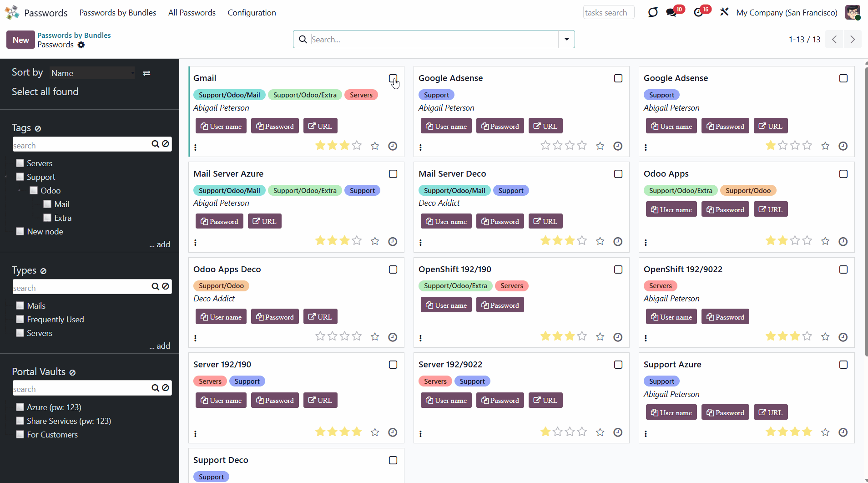This screenshot has width=868, height=483.
Task: Copy Password on the Server 192/190 card
Action: point(275,400)
